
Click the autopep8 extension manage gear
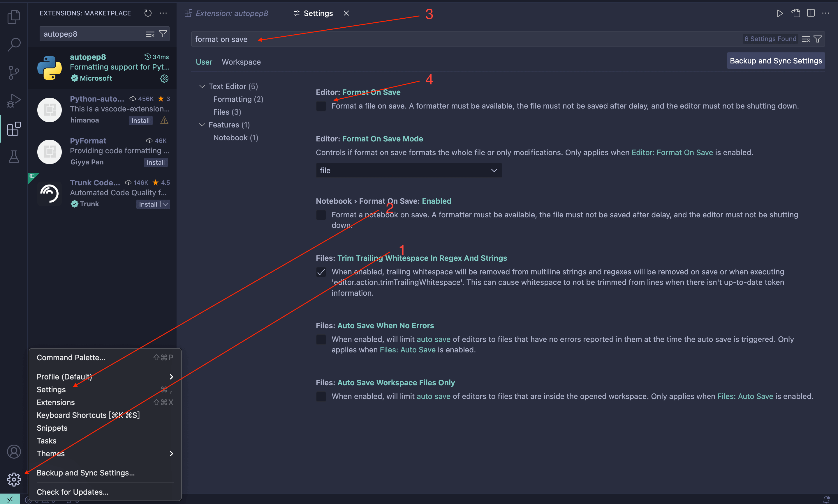164,79
